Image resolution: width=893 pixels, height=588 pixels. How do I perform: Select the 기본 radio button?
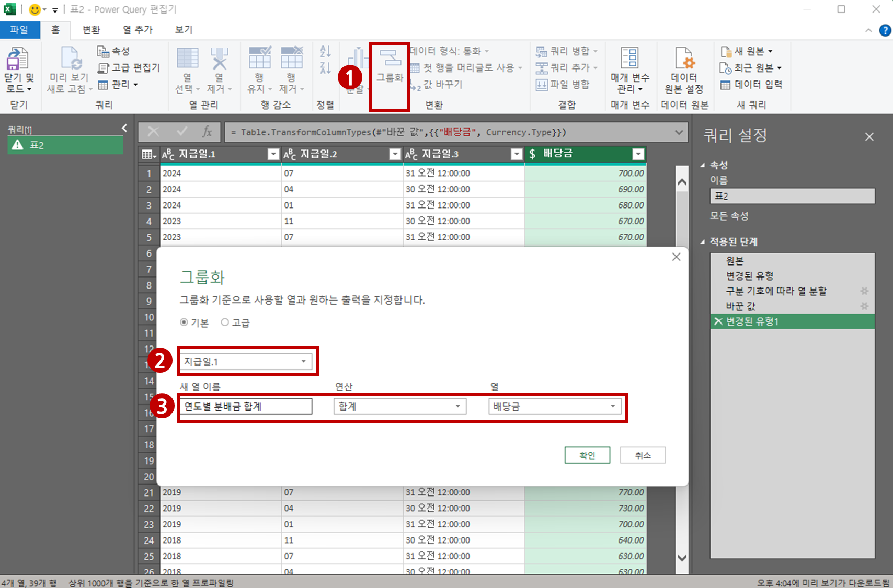pyautogui.click(x=184, y=322)
